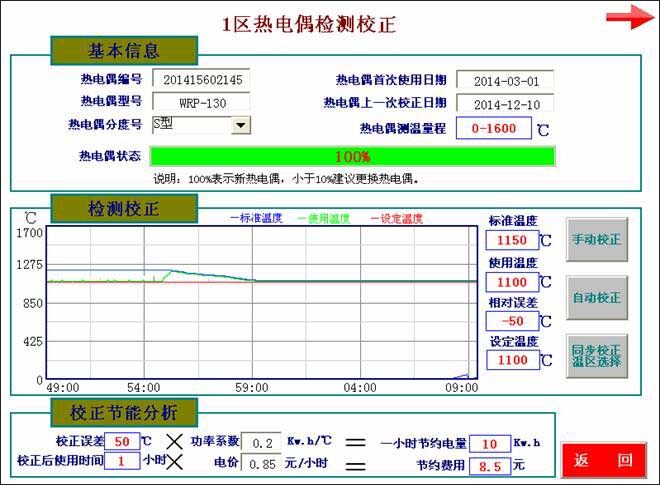Click the 热电偶测温量程 0-1600 field

point(493,129)
